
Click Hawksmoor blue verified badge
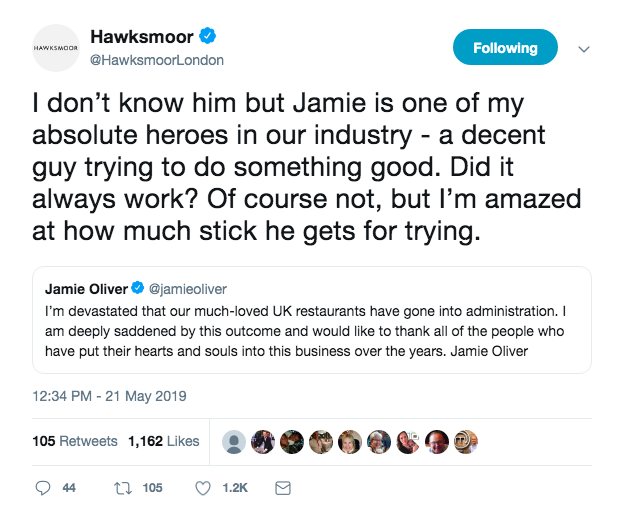(209, 37)
